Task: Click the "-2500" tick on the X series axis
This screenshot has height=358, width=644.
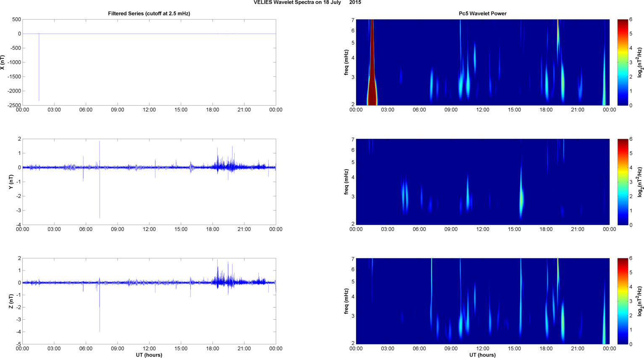Action: click(14, 105)
